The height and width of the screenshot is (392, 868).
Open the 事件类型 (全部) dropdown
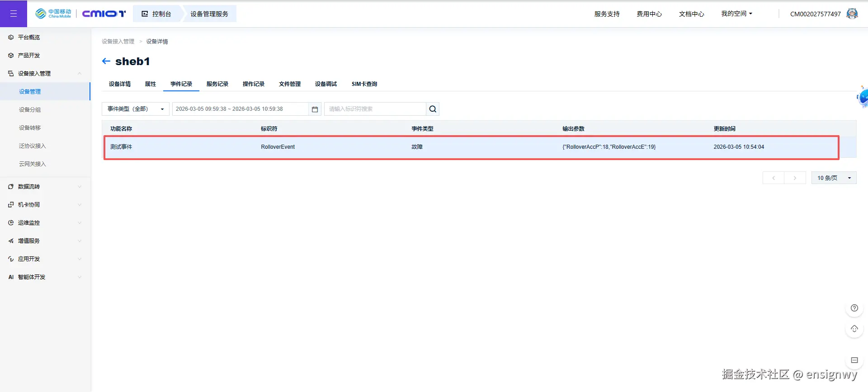(136, 109)
